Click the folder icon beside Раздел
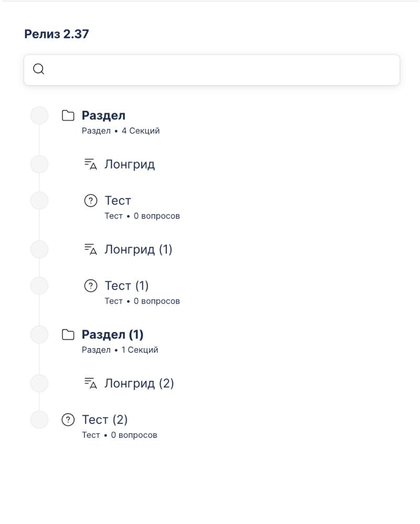Screen dimensions: 420x524 [x=68, y=116]
